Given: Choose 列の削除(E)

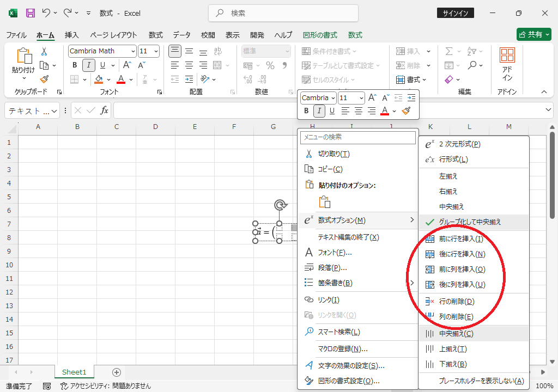Looking at the screenshot, I should (474, 316).
